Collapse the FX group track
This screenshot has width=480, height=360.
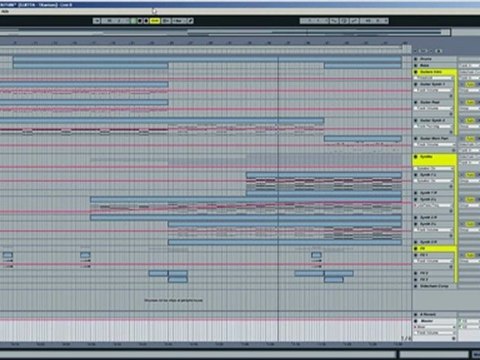416,249
